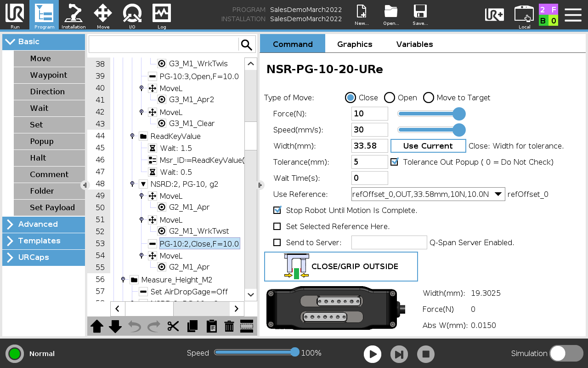Adjust the bottom program Speed slider
This screenshot has height=368, width=588.
[257, 352]
